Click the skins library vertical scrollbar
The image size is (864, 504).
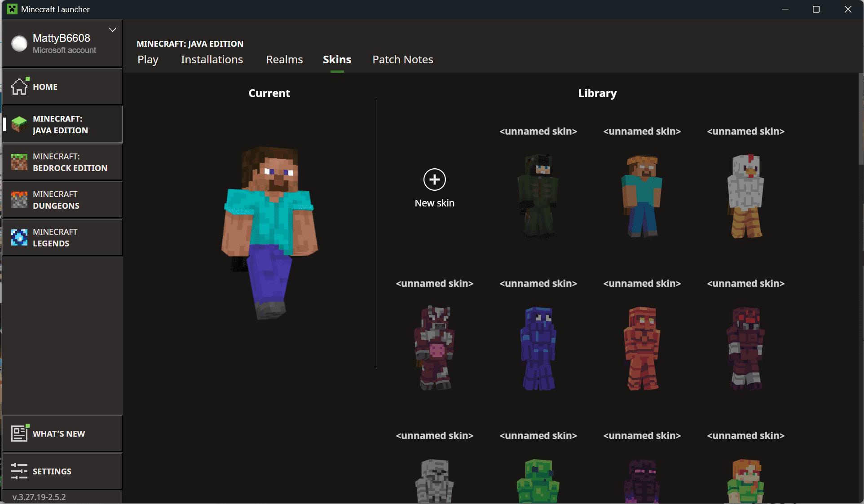point(860,119)
